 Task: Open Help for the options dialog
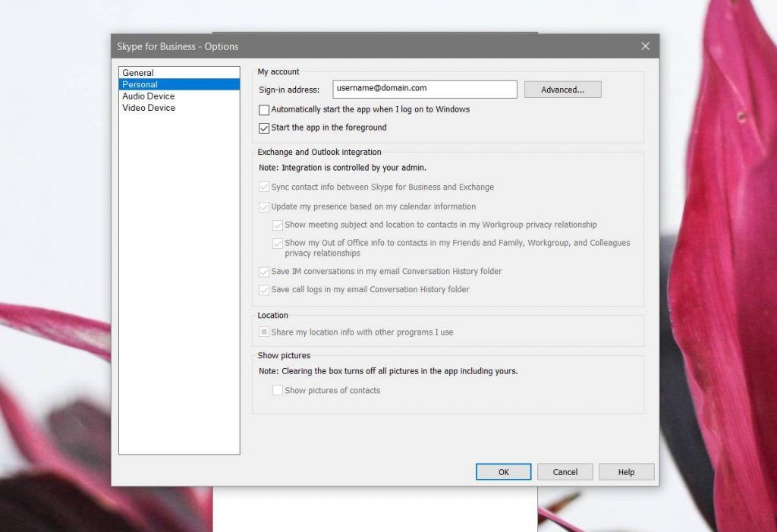pyautogui.click(x=626, y=472)
